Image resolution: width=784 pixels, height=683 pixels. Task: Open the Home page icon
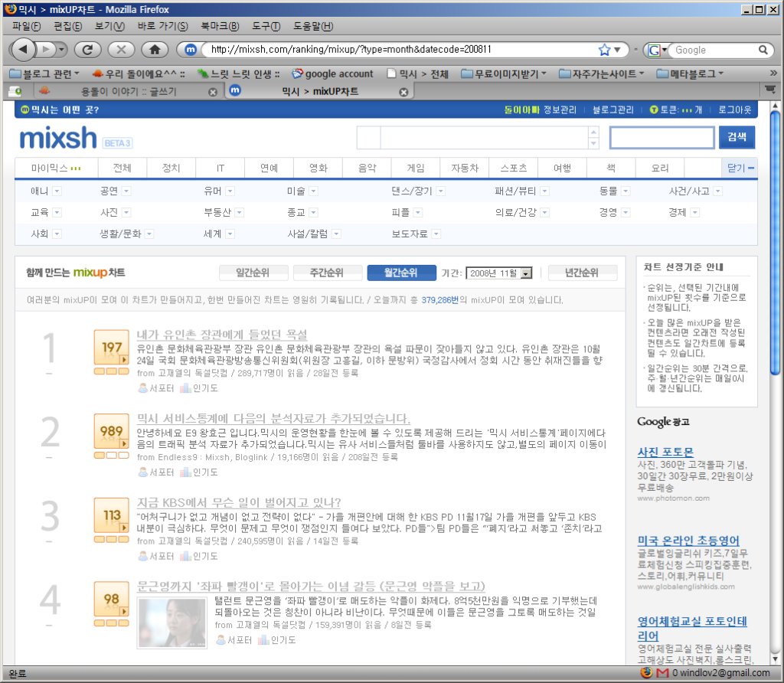coord(155,49)
